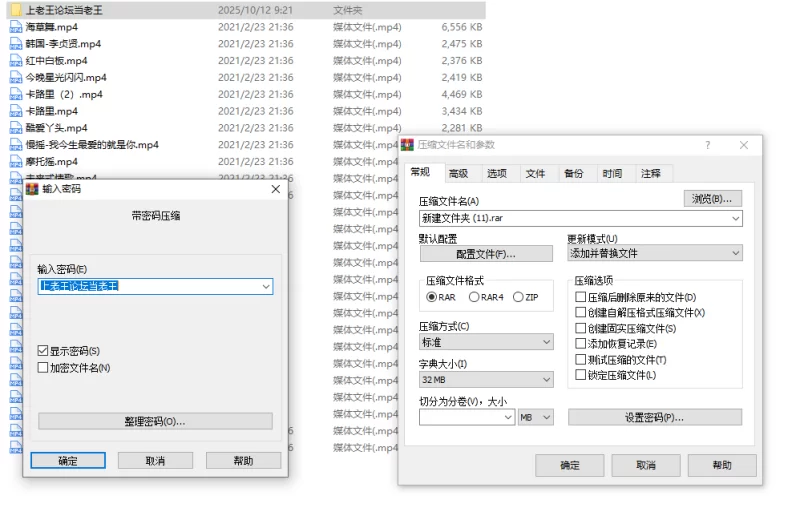The height and width of the screenshot is (532, 800).
Task: Click the 摩托摇.mp4 file icon
Action: tap(15, 162)
